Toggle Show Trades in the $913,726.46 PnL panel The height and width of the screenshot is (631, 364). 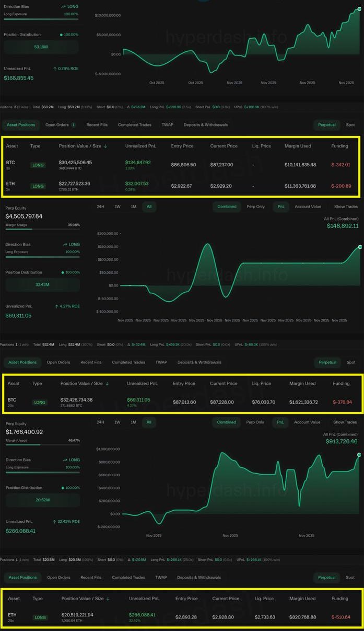(x=345, y=422)
